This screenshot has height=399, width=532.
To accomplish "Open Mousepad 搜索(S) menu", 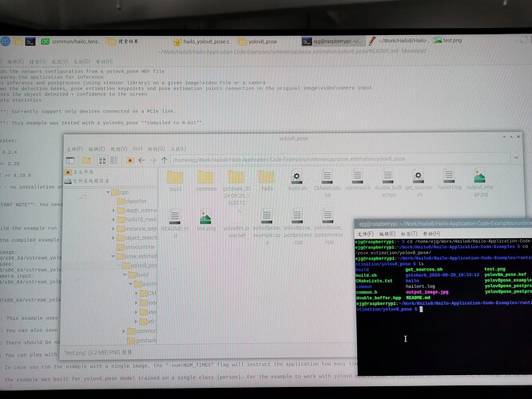I will pos(37,61).
